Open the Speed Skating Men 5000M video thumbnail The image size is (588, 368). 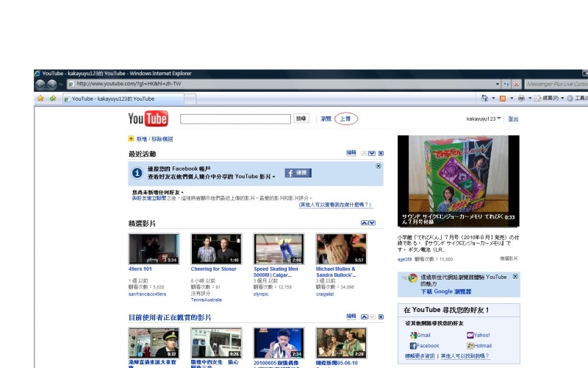[x=279, y=249]
